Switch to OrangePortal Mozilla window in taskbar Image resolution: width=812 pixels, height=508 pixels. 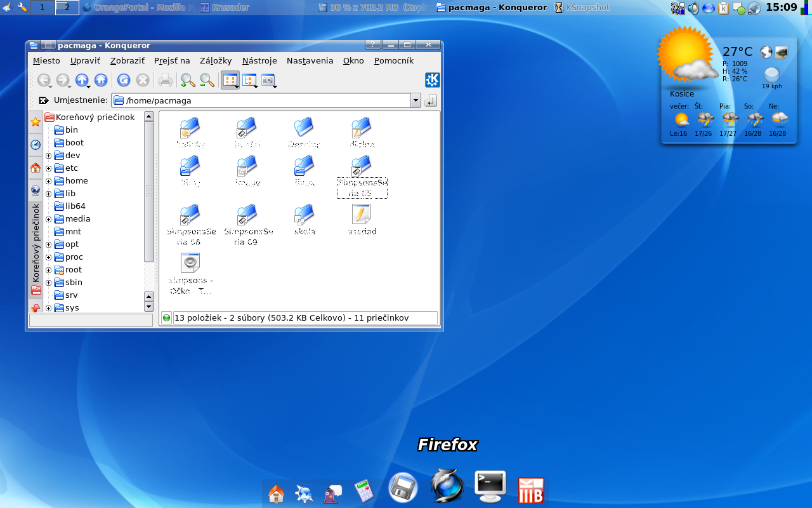point(139,8)
